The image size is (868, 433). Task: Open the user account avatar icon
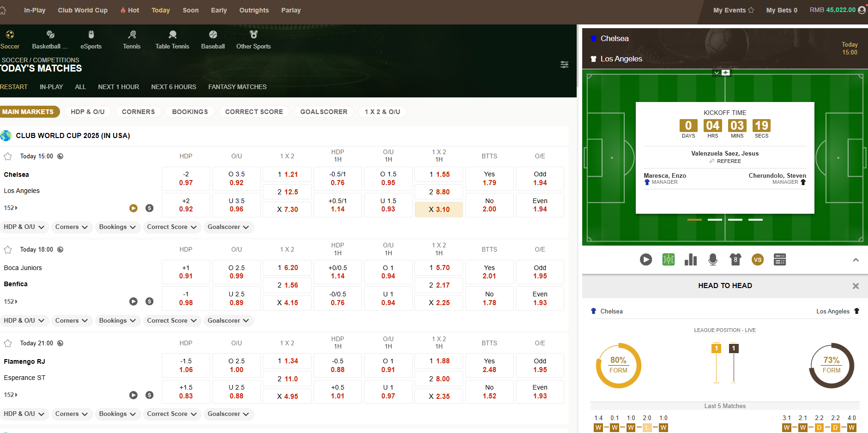(862, 10)
